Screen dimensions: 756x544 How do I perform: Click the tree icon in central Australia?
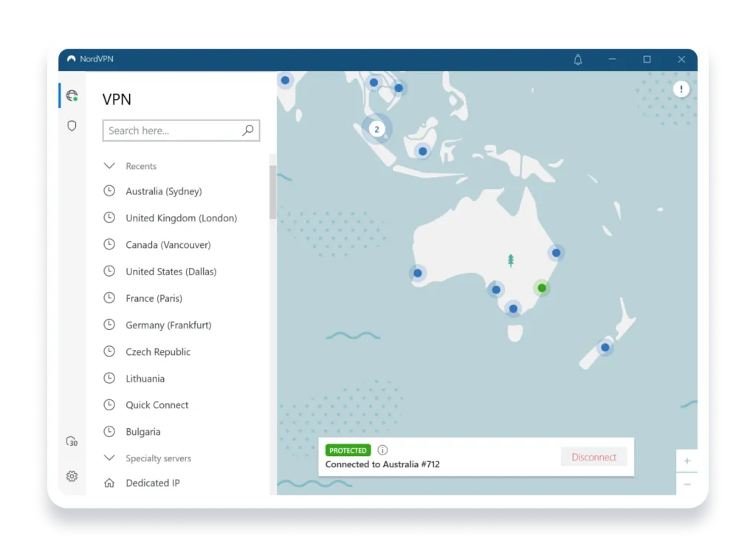[x=511, y=261]
